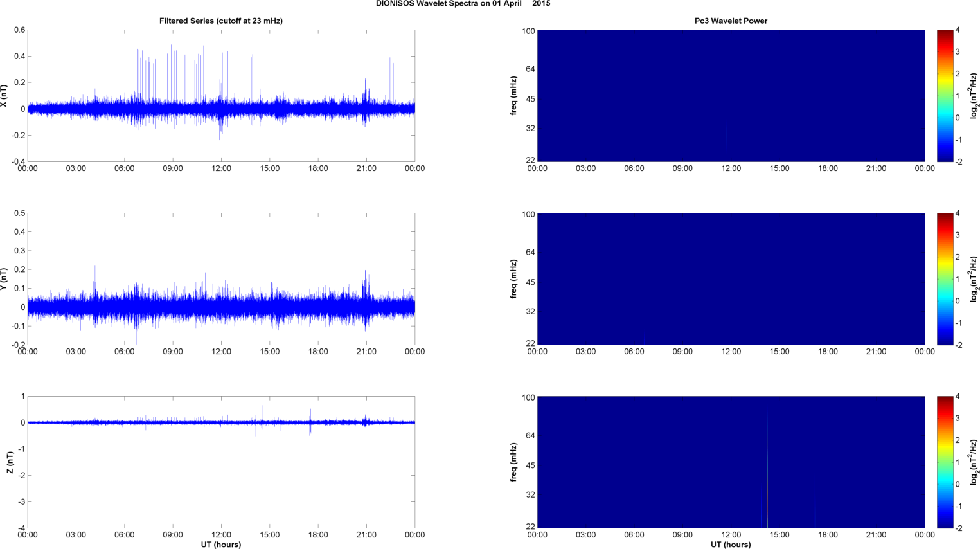Click 'UT (hours)' under the Z time series
Viewport: 980px width, 549px height.
[x=221, y=544]
